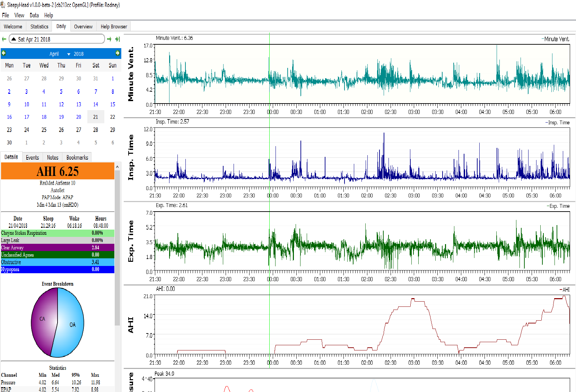Screen dimensions: 576x392
Task: Open the Help Browser tab
Action: (x=114, y=27)
